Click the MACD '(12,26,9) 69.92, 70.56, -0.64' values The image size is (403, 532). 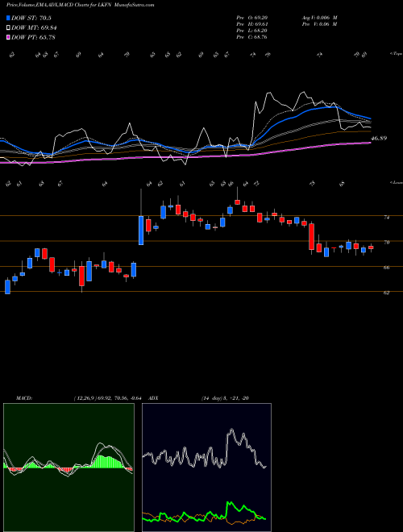click(x=107, y=398)
